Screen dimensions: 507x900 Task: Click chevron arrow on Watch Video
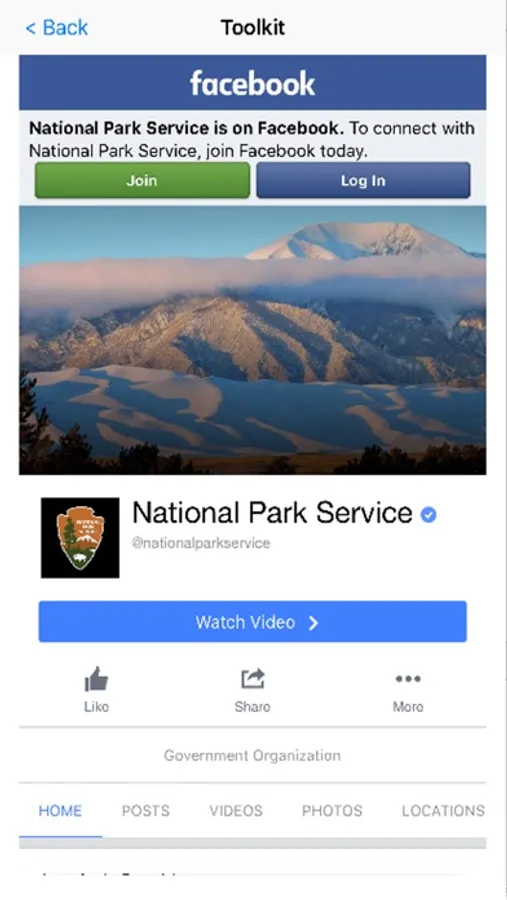click(313, 623)
